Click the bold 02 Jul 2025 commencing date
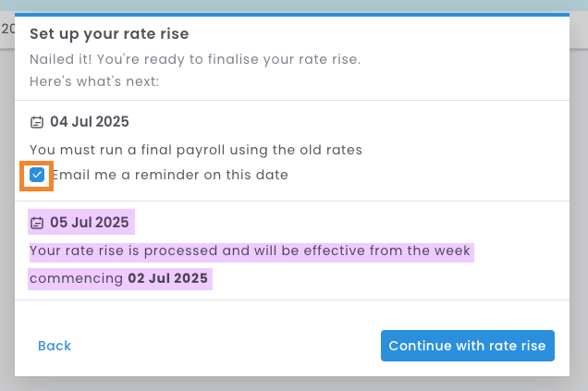The width and height of the screenshot is (588, 391). point(168,278)
